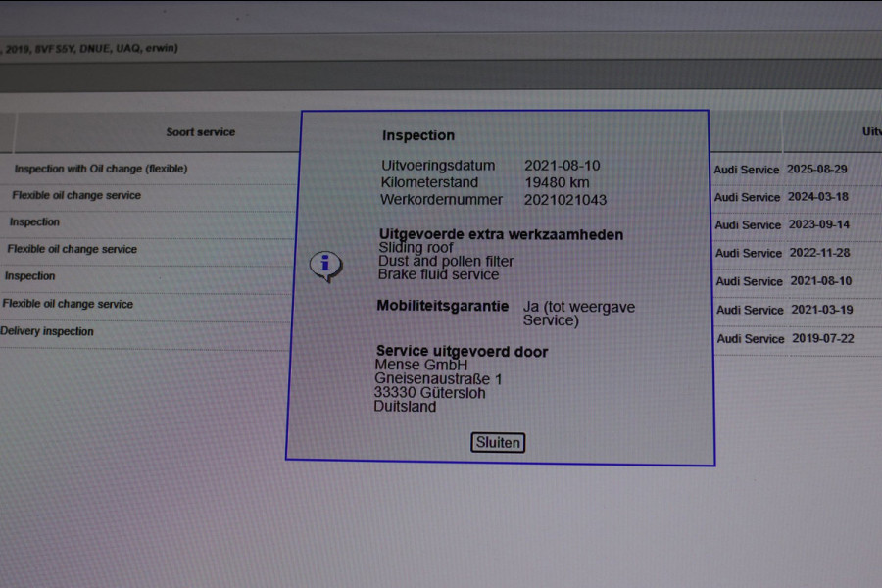Viewport: 882px width, 588px height.
Task: Select 'Inspection with Oil change (flexible)' row
Action: [x=101, y=169]
